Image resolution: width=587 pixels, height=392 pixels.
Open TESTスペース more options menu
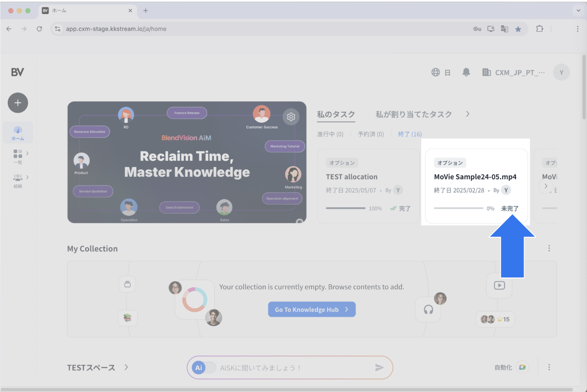(549, 367)
